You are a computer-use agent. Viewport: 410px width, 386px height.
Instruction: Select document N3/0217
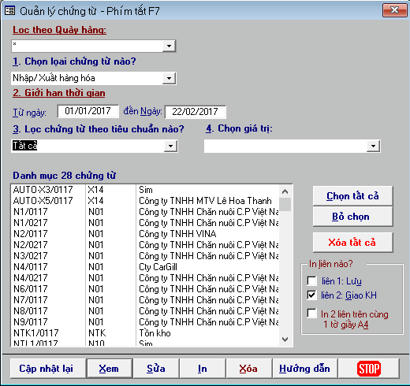pos(146,256)
